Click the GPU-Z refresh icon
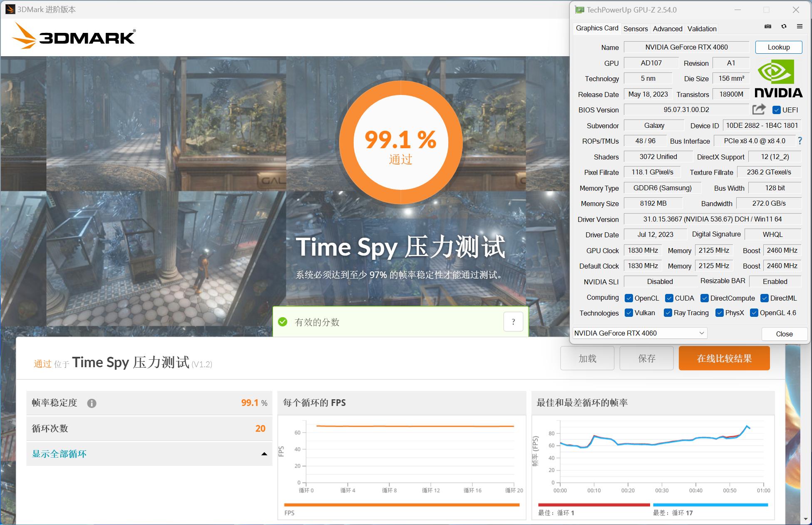 (x=784, y=26)
